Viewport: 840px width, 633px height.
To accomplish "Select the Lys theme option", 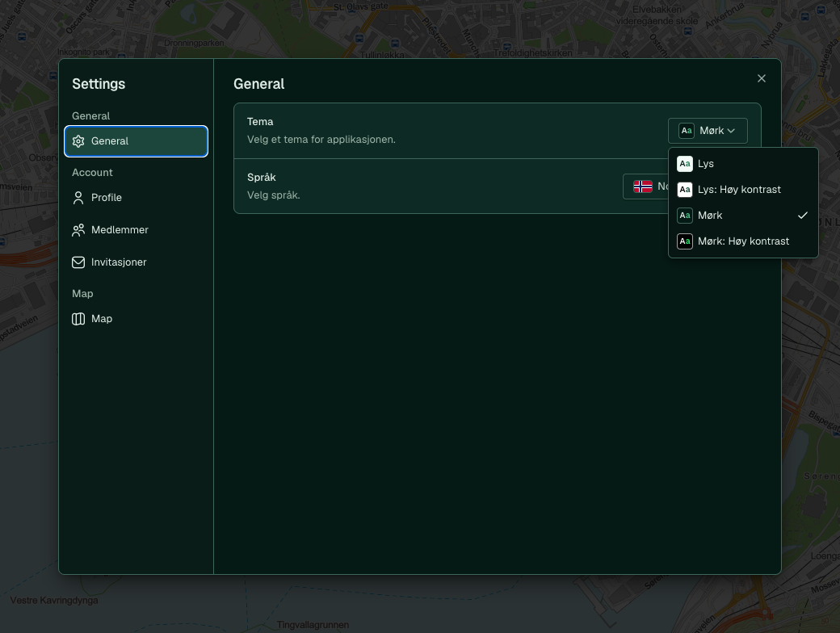I will coord(743,164).
